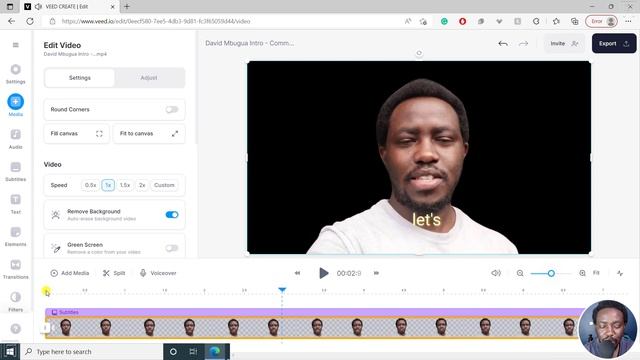Open the Audio panel
The image size is (640, 360).
pyautogui.click(x=16, y=139)
